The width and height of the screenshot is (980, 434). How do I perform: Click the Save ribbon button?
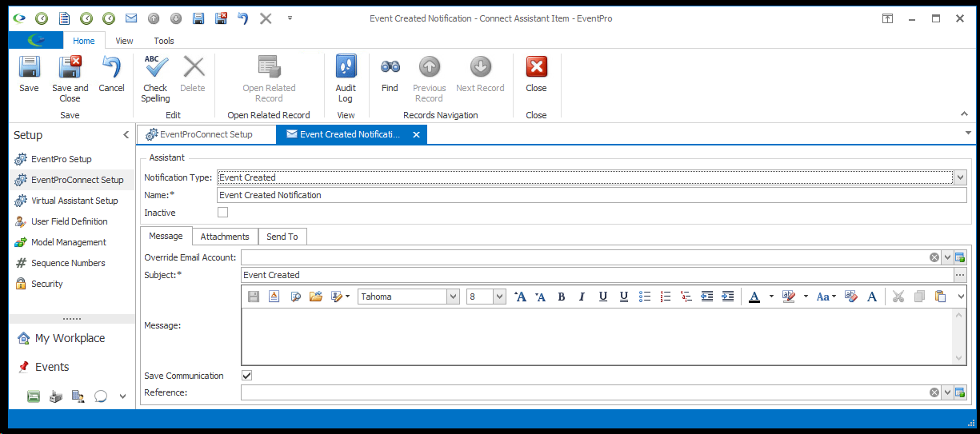29,75
